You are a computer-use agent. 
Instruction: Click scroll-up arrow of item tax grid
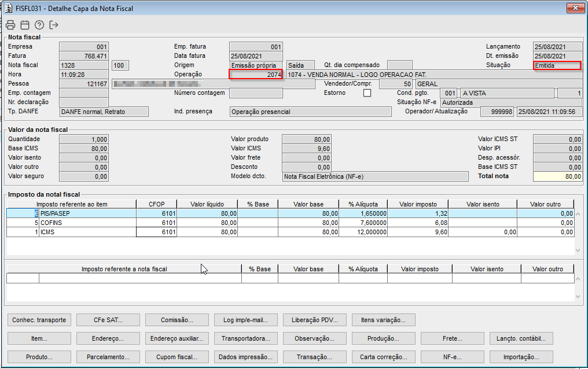578,213
